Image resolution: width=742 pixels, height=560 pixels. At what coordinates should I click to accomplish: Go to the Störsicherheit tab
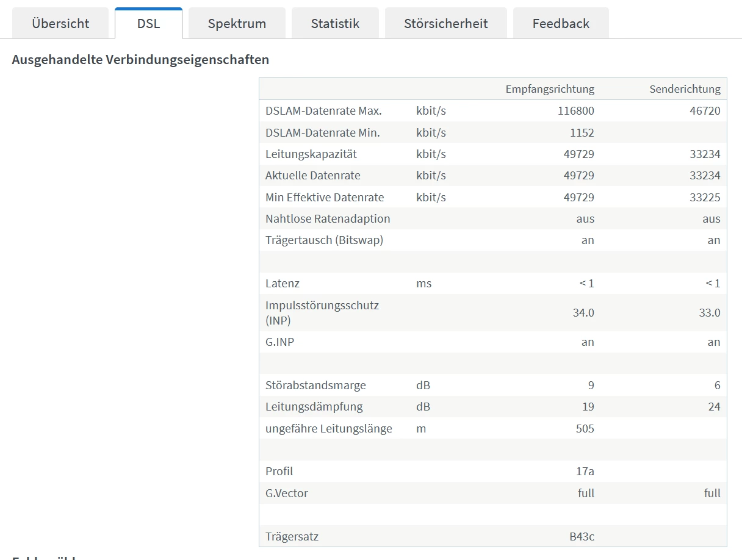(445, 24)
